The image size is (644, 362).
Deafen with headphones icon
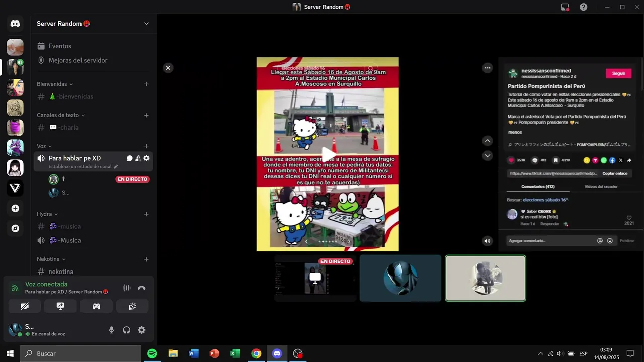pos(127,330)
